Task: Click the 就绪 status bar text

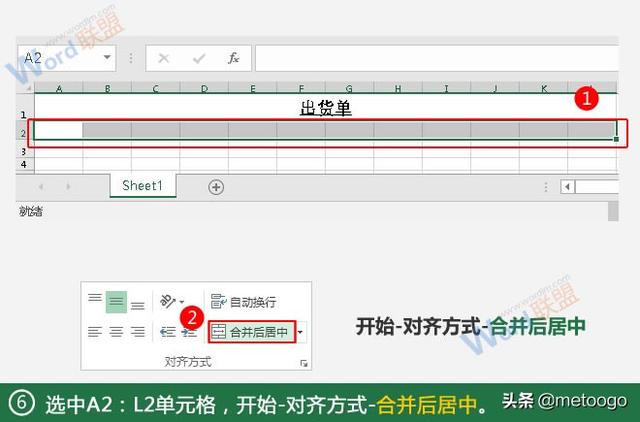Action: pos(31,211)
